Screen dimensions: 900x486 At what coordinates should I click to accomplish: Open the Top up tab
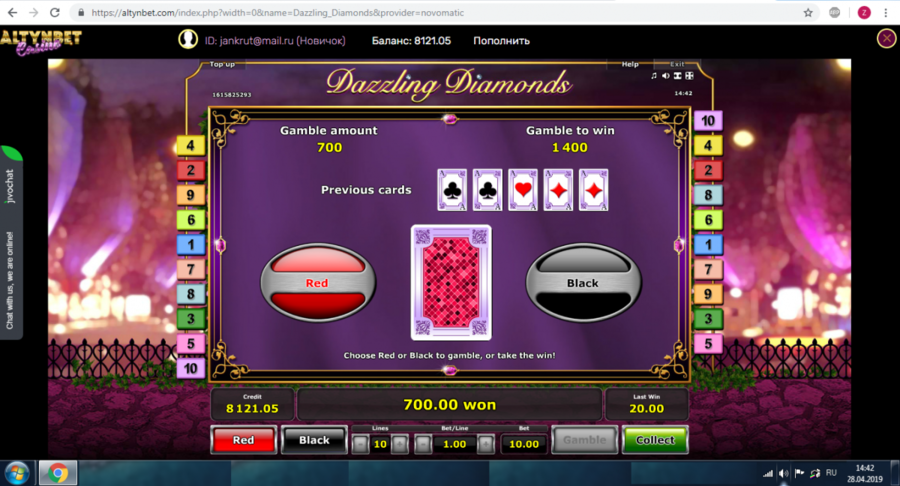click(x=222, y=64)
